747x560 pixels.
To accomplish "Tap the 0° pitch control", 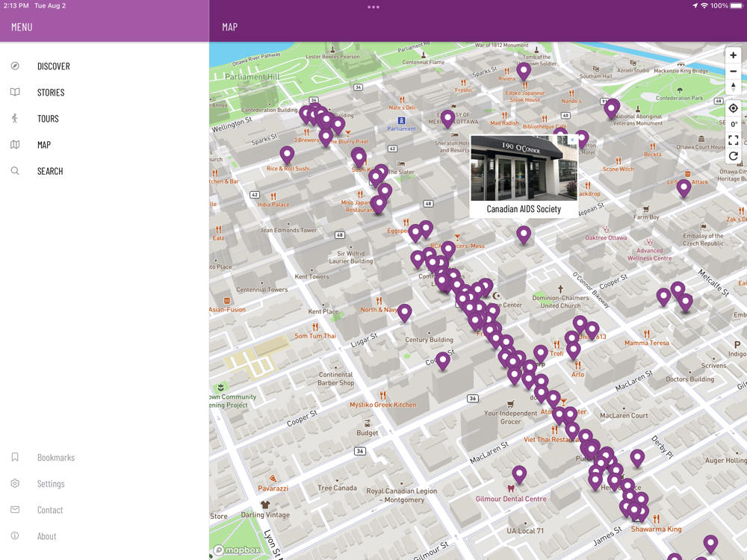I will [734, 124].
